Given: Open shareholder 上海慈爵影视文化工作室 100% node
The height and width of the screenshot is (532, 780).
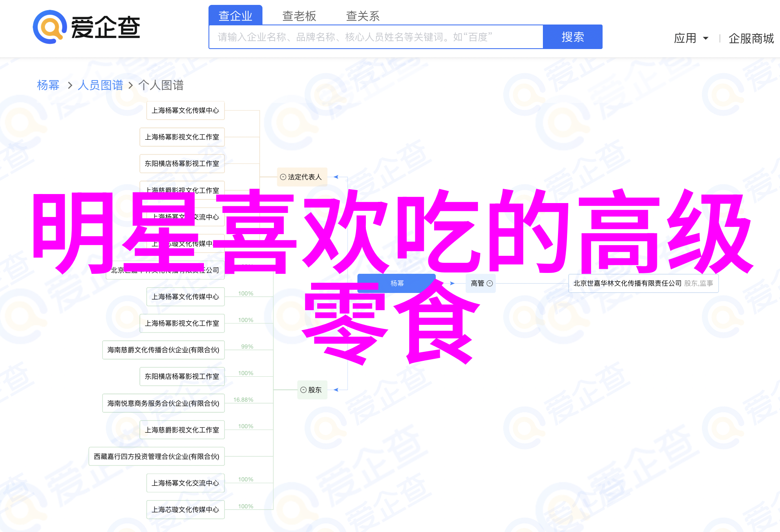Looking at the screenshot, I should [182, 430].
